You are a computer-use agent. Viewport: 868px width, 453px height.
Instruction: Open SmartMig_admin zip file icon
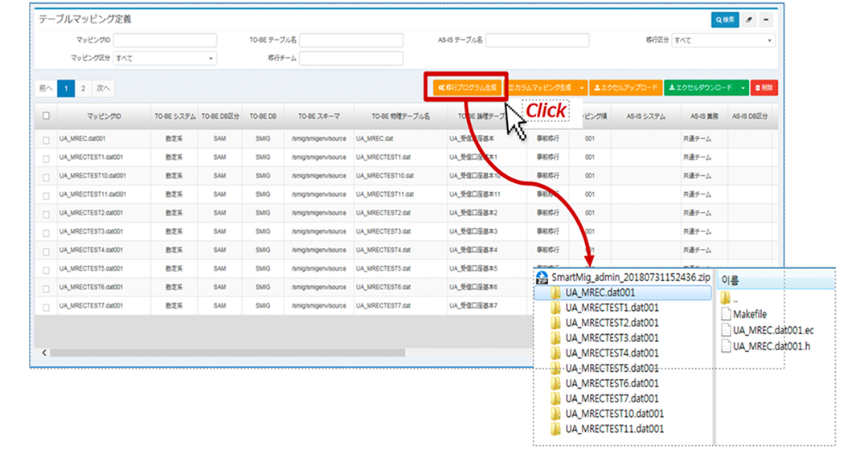542,278
